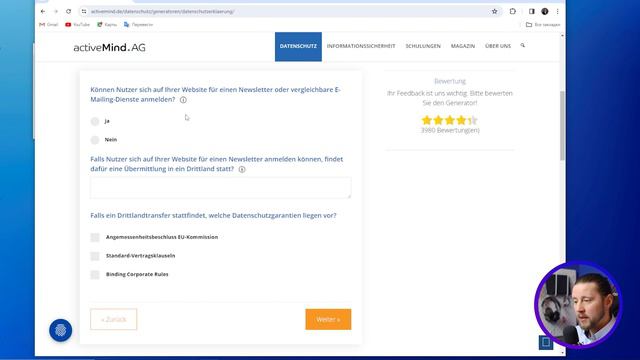Reload the page with the refresh icon
This screenshot has width=640, height=360.
pos(69,11)
